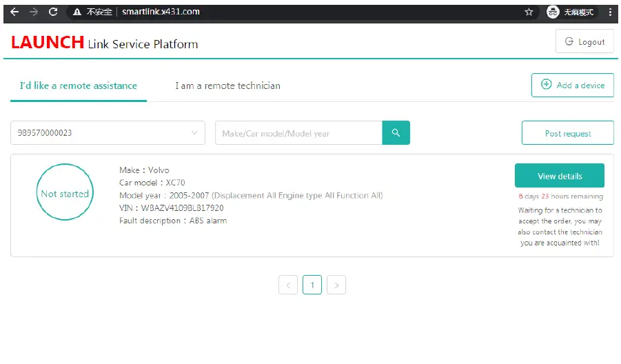Click the Make/Car model/Model year search field

(x=298, y=132)
